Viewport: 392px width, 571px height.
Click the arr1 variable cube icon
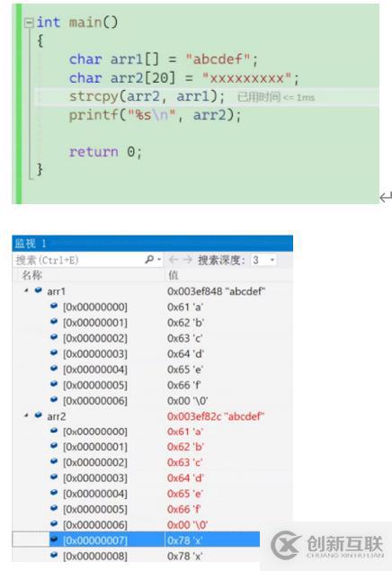click(39, 290)
